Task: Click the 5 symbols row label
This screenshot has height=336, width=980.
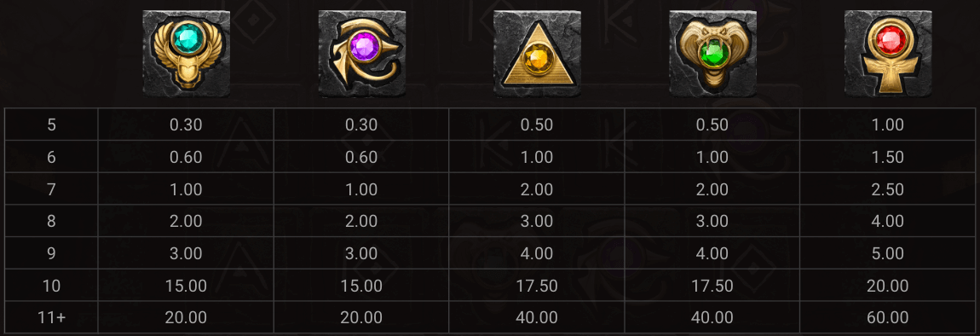Action: pyautogui.click(x=51, y=125)
